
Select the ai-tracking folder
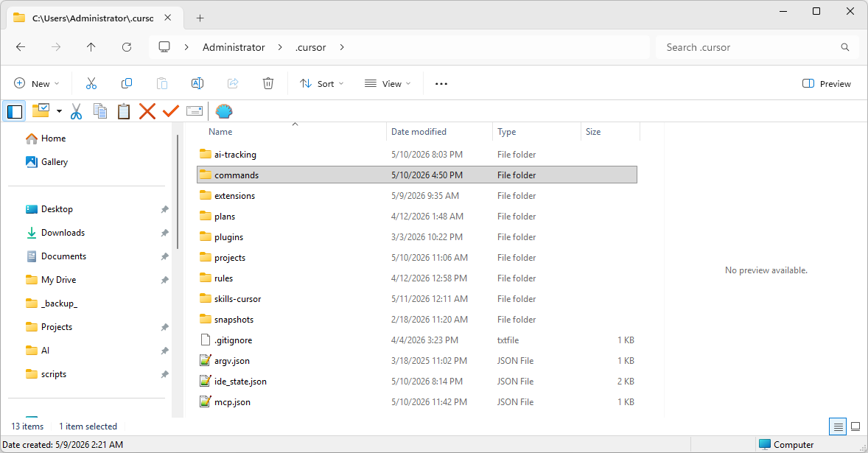click(x=417, y=155)
